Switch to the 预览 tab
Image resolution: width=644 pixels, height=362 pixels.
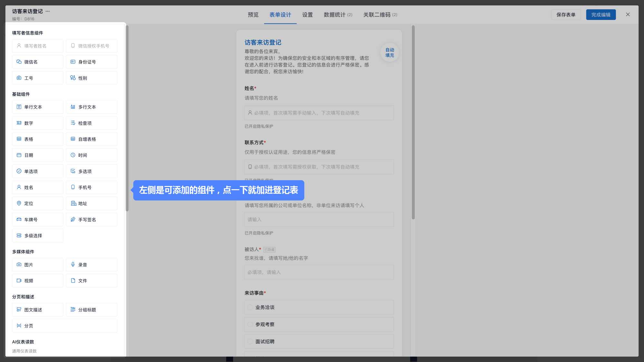[253, 15]
